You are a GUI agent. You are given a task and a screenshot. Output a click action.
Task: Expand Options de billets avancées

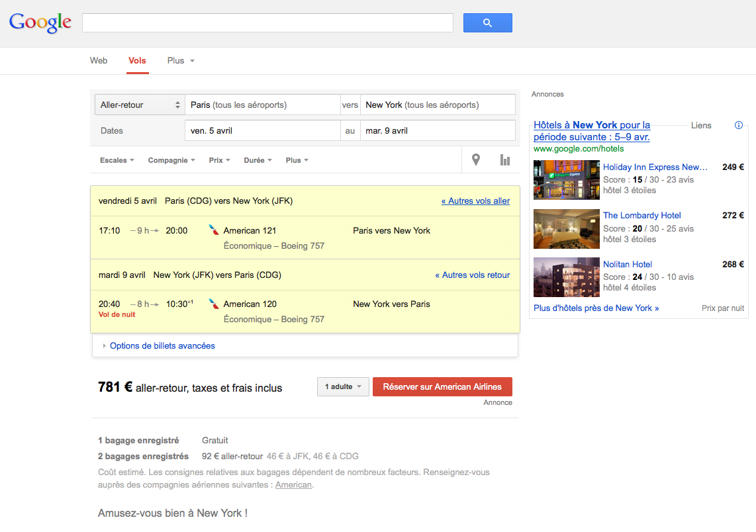pos(162,345)
